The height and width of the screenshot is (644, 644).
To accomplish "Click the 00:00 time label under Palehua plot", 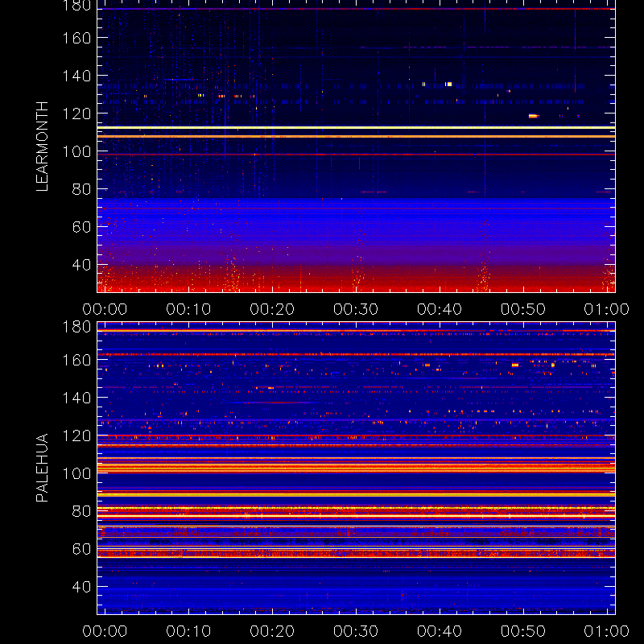I will tap(105, 631).
